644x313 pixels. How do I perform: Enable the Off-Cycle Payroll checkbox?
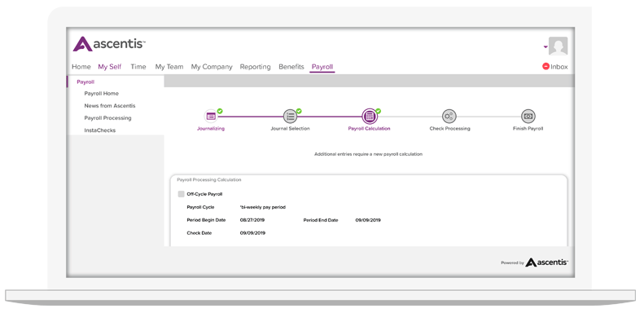click(x=181, y=194)
